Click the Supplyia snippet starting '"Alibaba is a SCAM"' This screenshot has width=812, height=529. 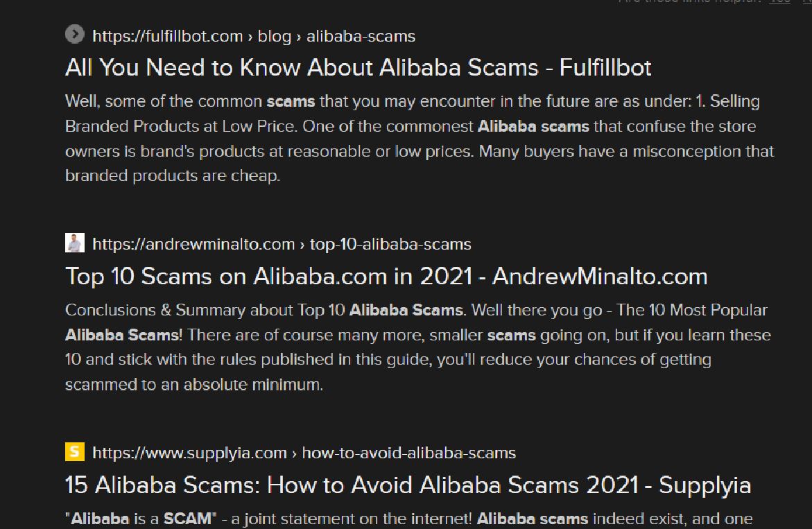pyautogui.click(x=409, y=519)
